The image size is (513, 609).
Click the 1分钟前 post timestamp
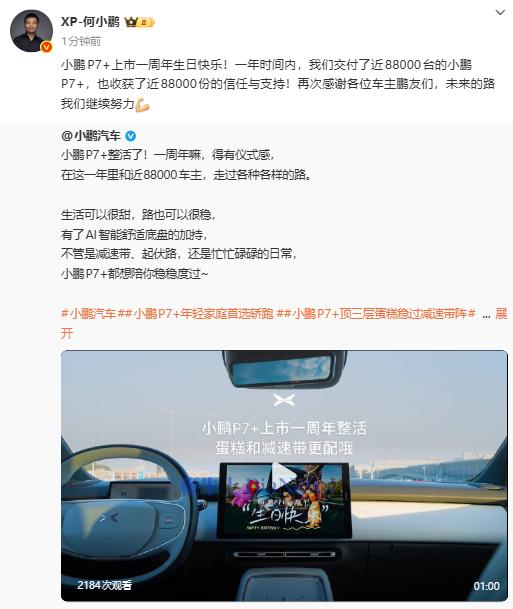(81, 41)
